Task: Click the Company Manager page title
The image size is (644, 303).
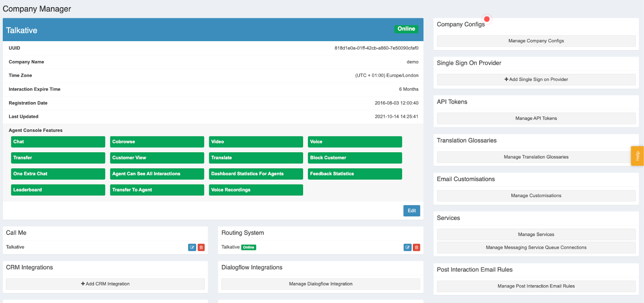Action: tap(37, 9)
